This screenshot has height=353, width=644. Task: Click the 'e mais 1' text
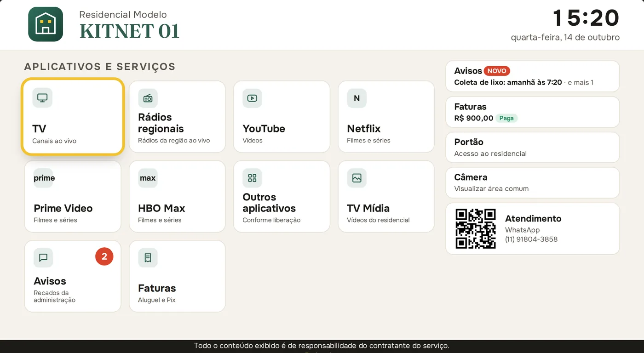[581, 82]
